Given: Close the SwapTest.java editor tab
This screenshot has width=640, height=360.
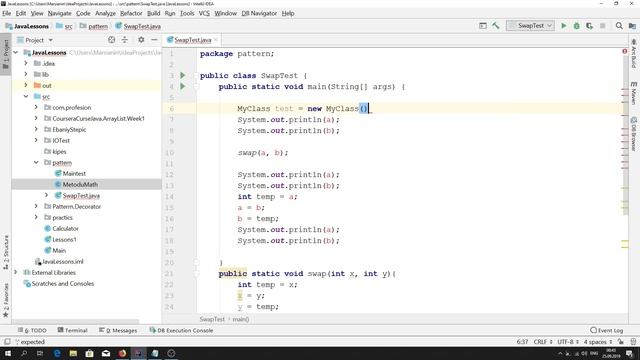Looking at the screenshot, I should [x=216, y=40].
